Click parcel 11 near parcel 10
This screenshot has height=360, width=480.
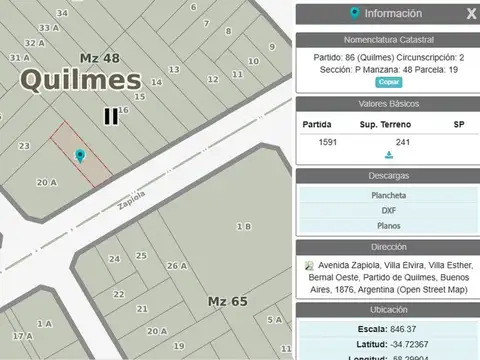coord(237,74)
